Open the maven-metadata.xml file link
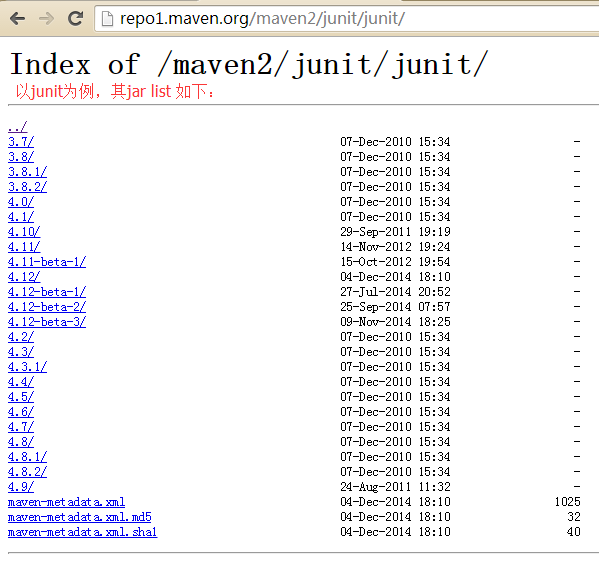Screen dimensions: 599x563 click(x=66, y=502)
